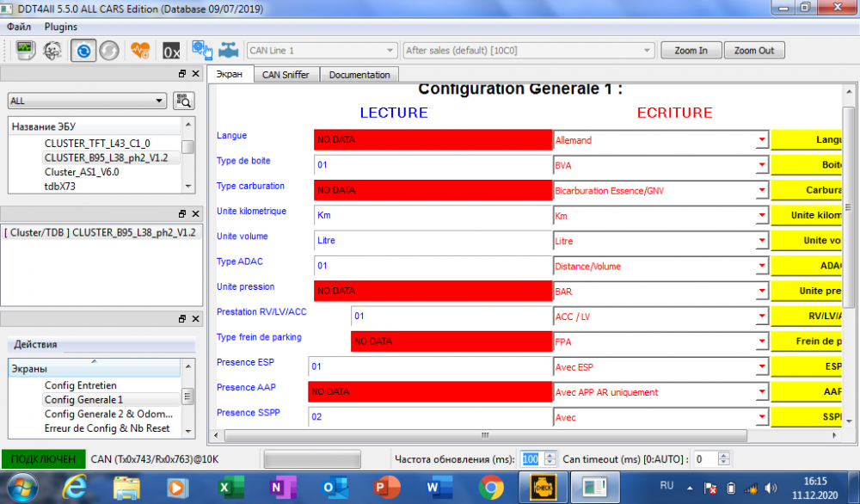This screenshot has height=504, width=860.
Task: Click the screen with hand pointer icon
Action: point(202,50)
